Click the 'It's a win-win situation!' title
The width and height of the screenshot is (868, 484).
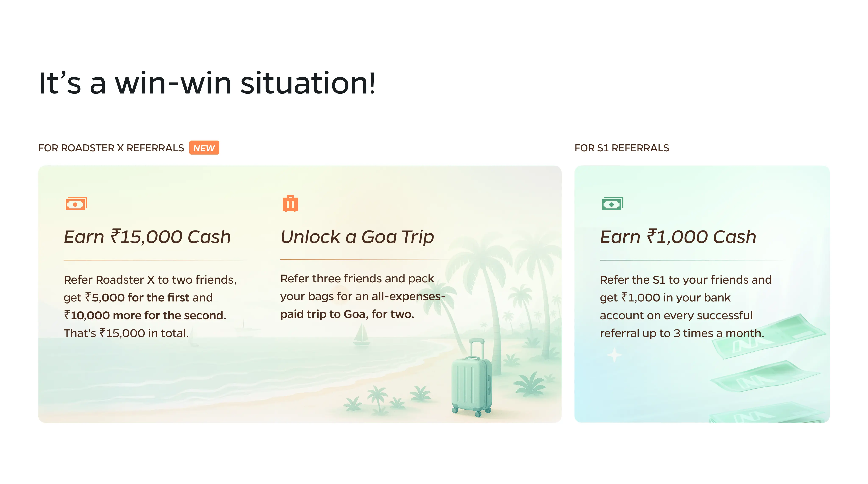click(x=207, y=83)
